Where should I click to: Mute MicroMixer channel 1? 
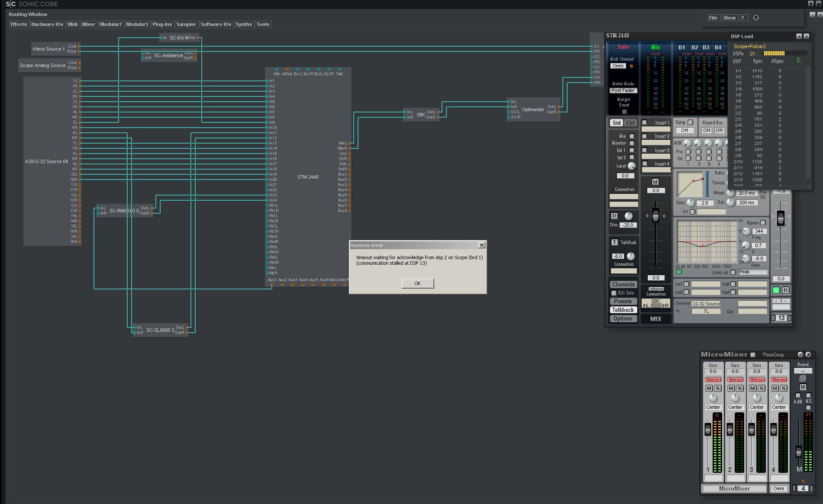pyautogui.click(x=709, y=388)
